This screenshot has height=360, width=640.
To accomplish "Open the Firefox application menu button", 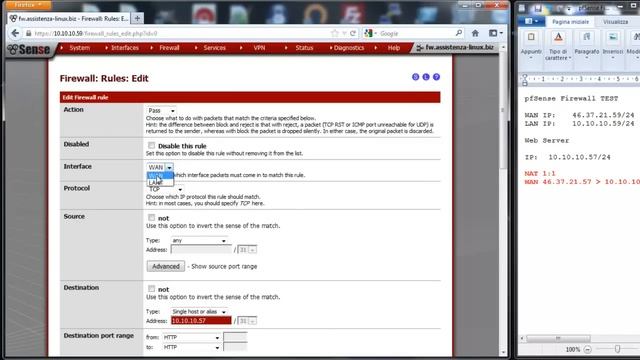I will (28, 5).
